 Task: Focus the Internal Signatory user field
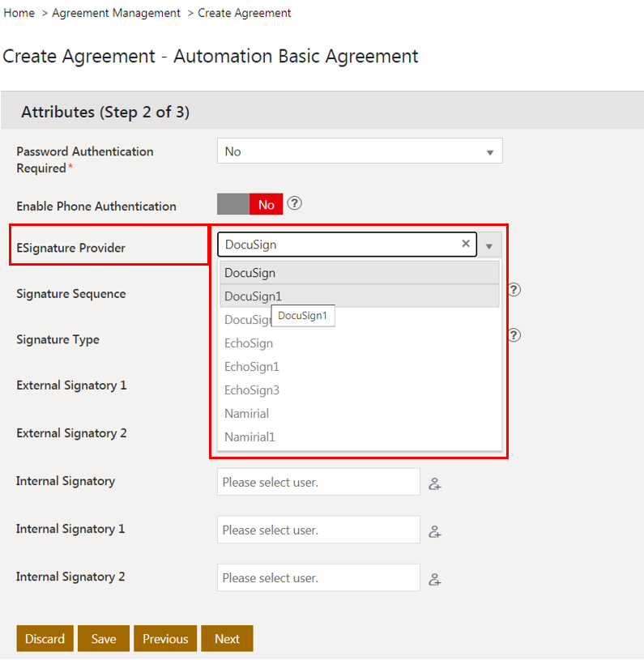click(x=318, y=483)
